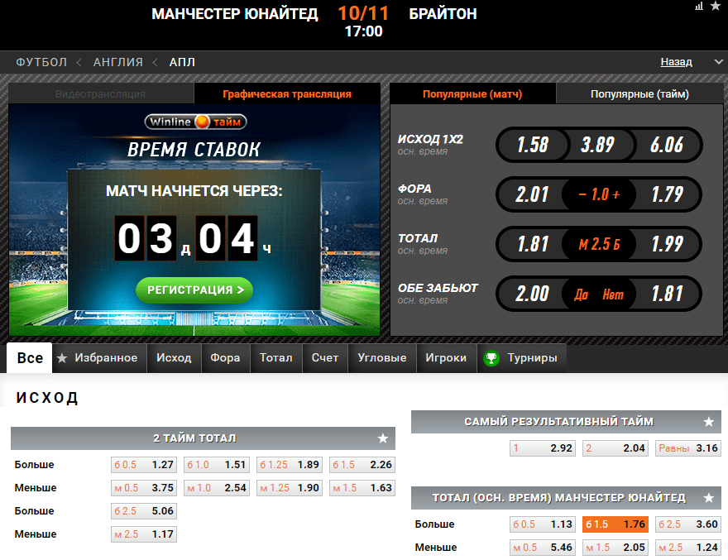Open the Угловые tab
The width and height of the screenshot is (728, 560).
(382, 358)
